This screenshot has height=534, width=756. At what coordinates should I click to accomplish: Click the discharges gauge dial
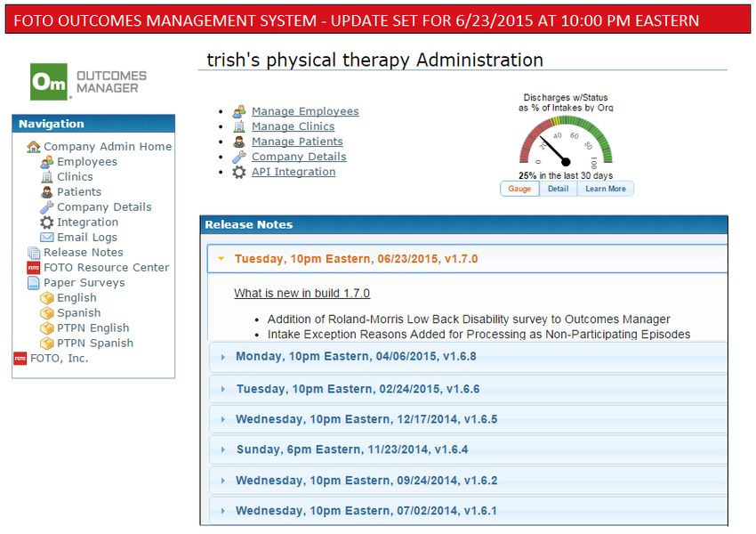point(566,141)
